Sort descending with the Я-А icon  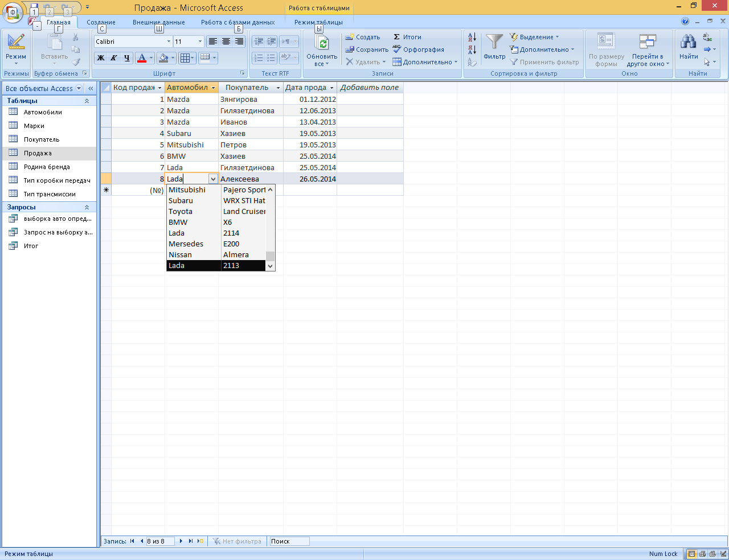tap(472, 50)
